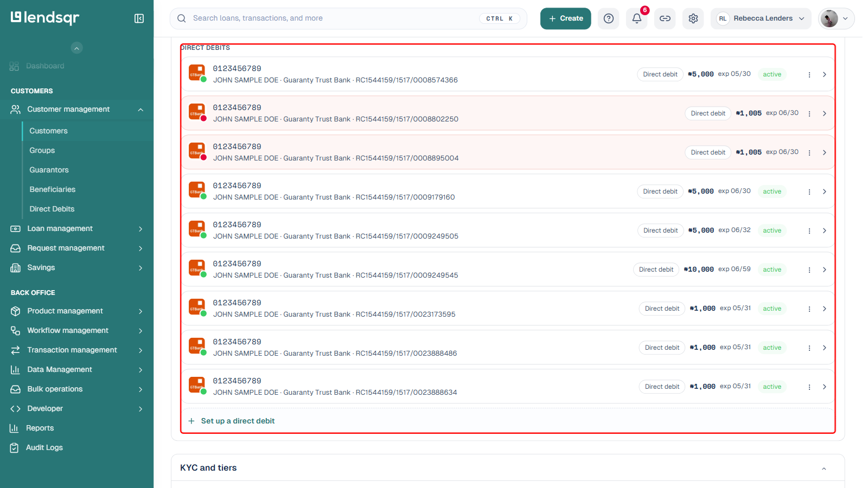
Task: Open Audit Logs in sidebar
Action: [44, 447]
